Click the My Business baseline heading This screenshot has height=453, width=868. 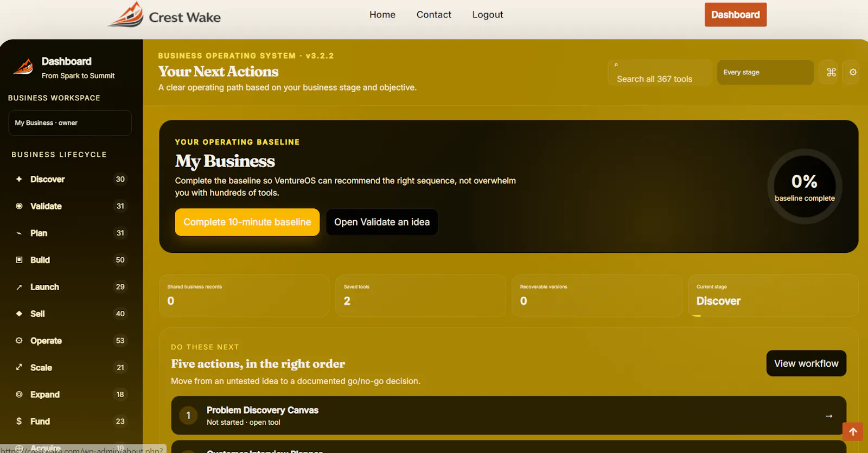coord(225,161)
